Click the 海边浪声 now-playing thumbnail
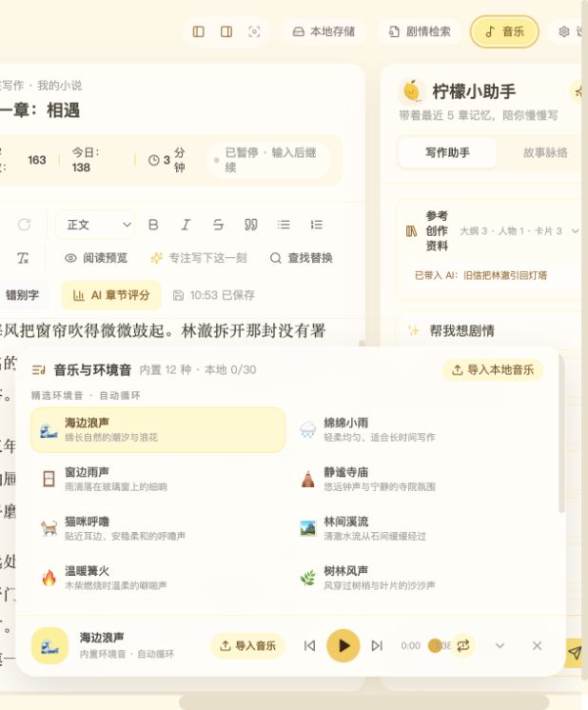 (x=49, y=645)
